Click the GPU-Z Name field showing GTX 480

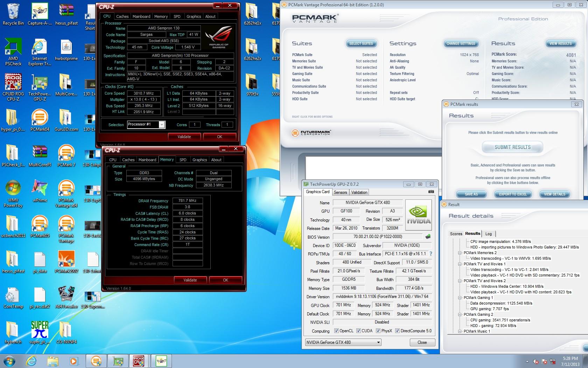click(367, 203)
